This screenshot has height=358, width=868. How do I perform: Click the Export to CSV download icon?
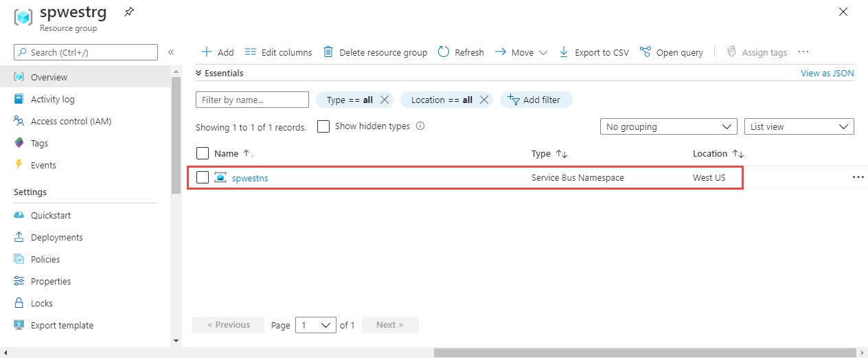pos(564,52)
